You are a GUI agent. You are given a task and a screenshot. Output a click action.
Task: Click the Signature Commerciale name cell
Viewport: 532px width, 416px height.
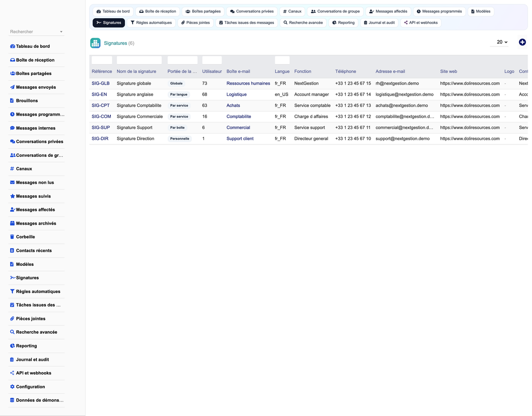pos(140,117)
